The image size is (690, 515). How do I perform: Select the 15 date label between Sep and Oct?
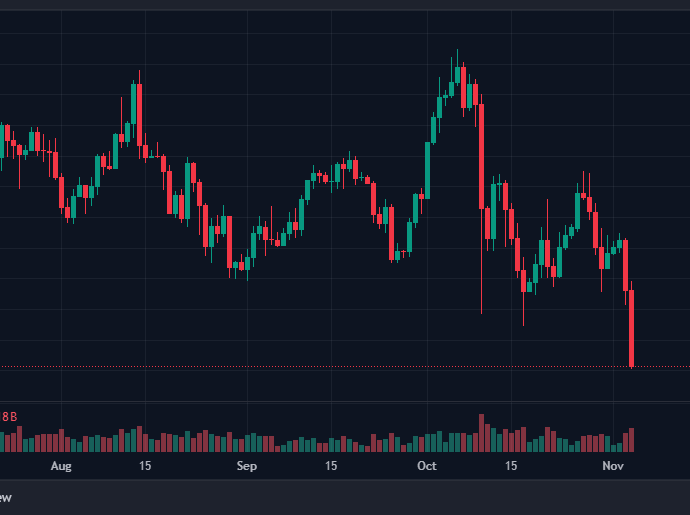coord(331,466)
